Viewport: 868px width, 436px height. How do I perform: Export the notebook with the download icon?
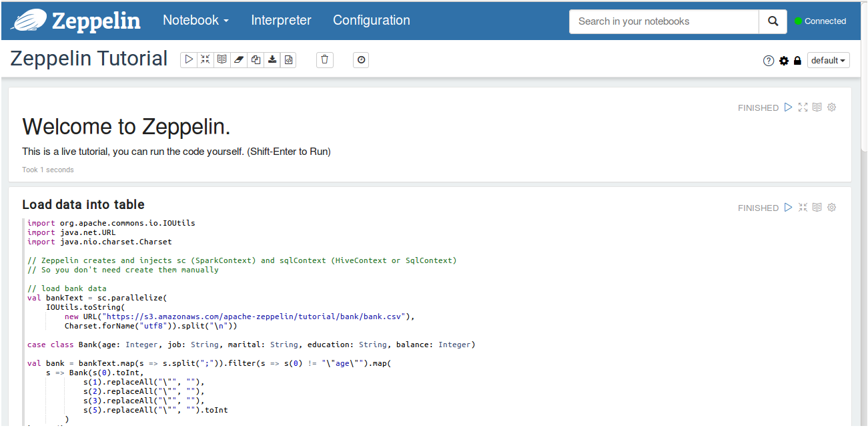coord(272,60)
